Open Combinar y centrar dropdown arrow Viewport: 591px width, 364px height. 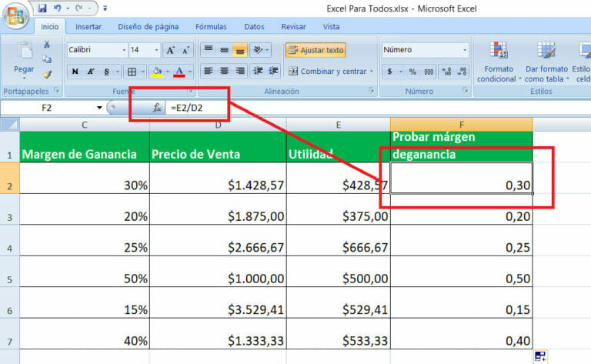point(372,72)
